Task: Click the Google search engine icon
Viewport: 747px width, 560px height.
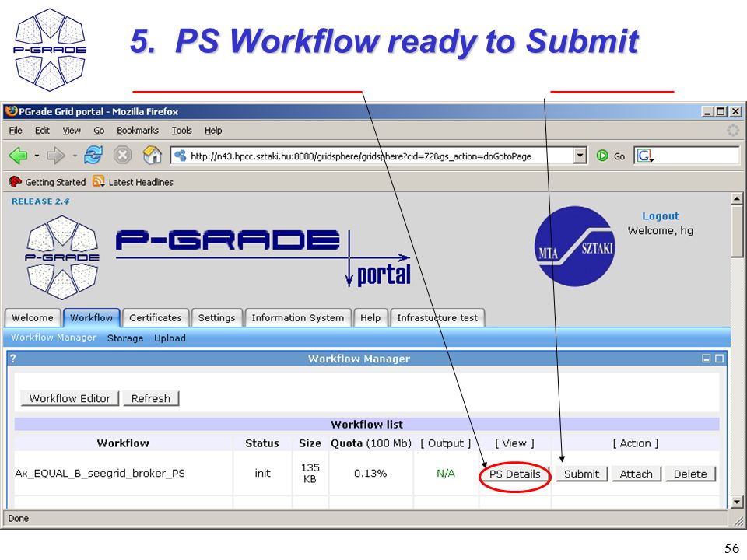Action: coord(644,156)
